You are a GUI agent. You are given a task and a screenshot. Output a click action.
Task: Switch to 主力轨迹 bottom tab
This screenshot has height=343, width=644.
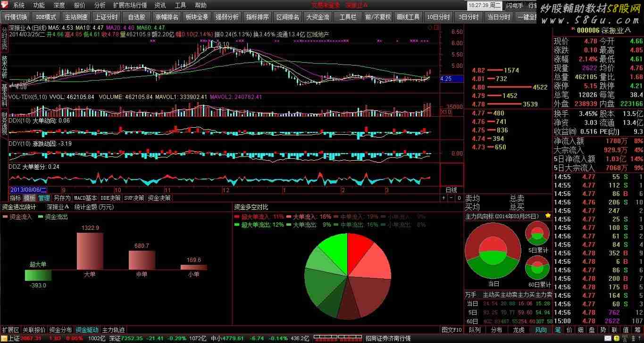pos(114,330)
